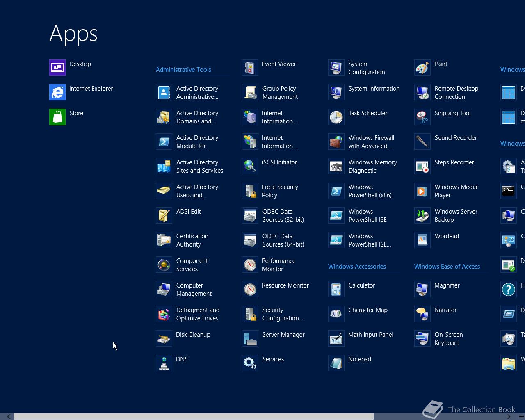Launch Notepad icon
This screenshot has height=420, width=525.
(x=336, y=363)
